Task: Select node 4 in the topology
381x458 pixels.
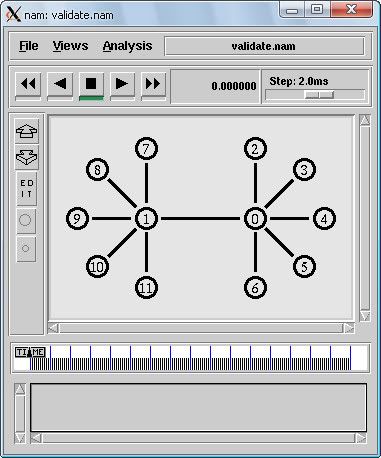Action: click(x=324, y=219)
